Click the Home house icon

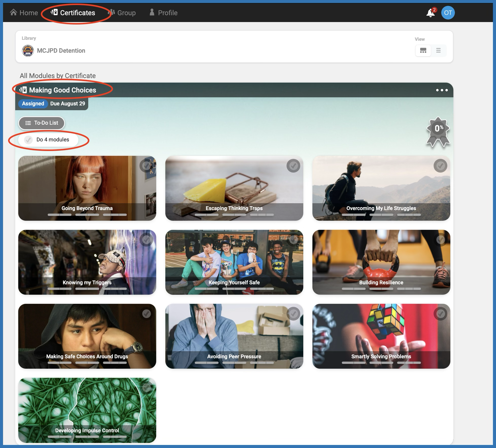(14, 12)
